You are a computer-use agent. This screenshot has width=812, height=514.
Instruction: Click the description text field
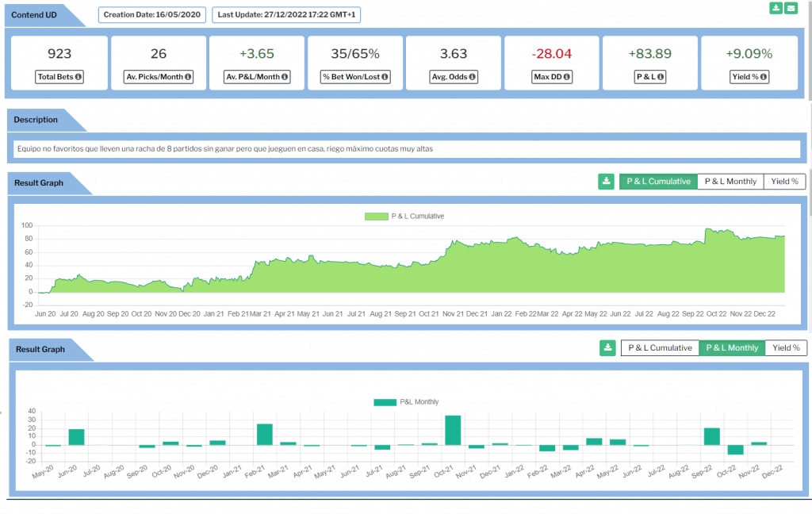(x=406, y=149)
